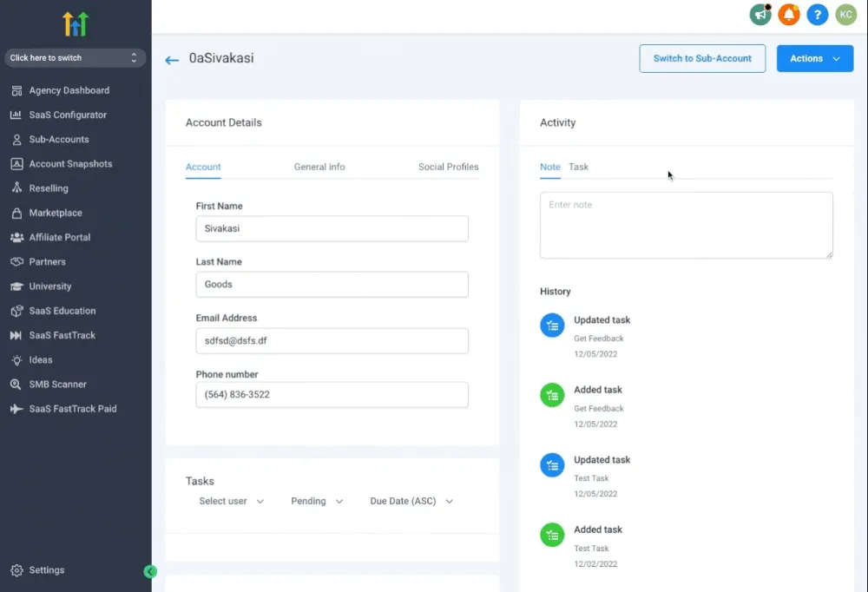
Task: Open the Click here to switch dropdown
Action: (76, 57)
